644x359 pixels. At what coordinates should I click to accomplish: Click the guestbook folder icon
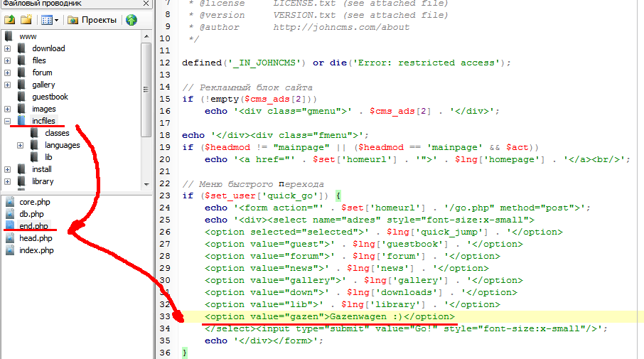(22, 97)
